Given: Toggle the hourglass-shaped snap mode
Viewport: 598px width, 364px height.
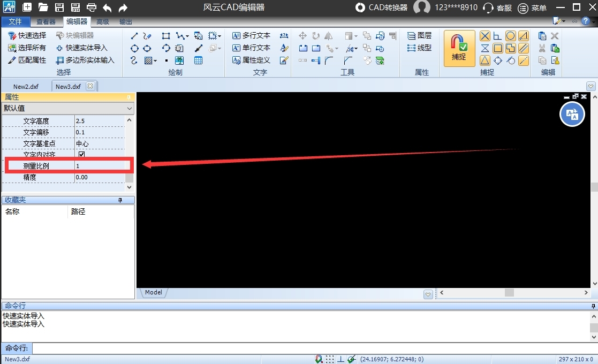Looking at the screenshot, I should (x=485, y=48).
